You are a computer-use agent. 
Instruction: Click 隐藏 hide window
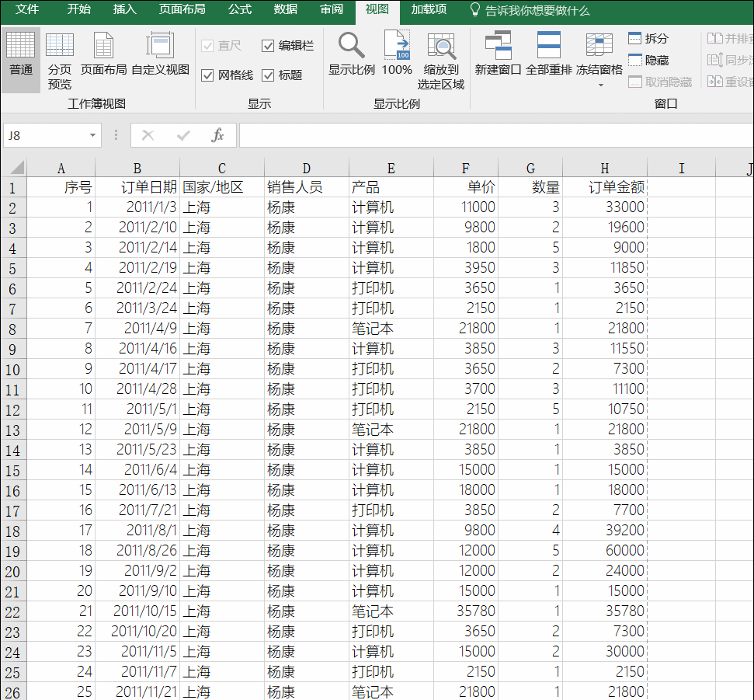648,61
